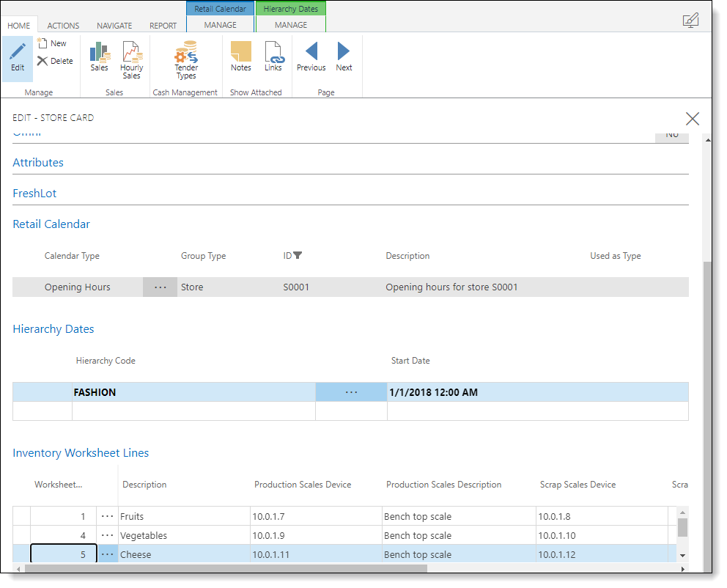This screenshot has width=727, height=588.
Task: Show attached Notes
Action: (240, 56)
